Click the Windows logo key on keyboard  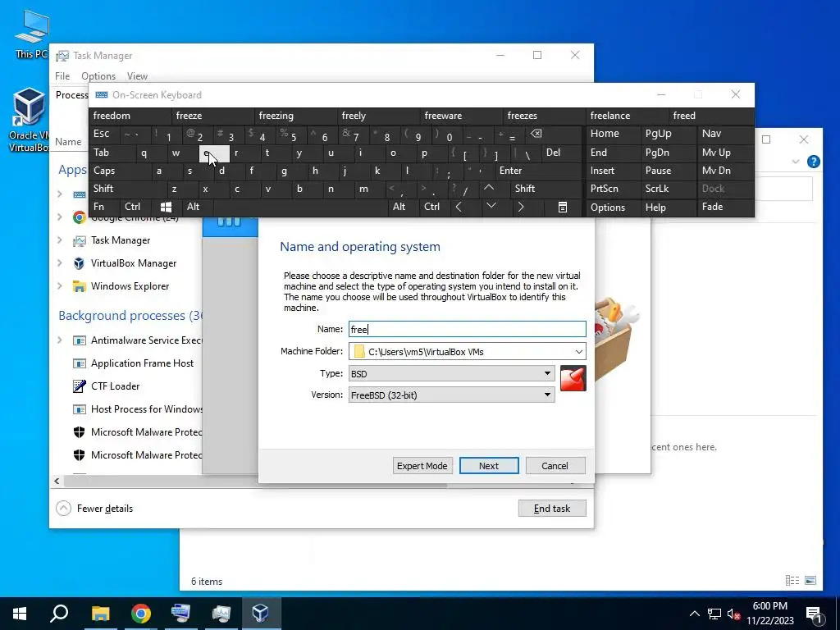[166, 208]
